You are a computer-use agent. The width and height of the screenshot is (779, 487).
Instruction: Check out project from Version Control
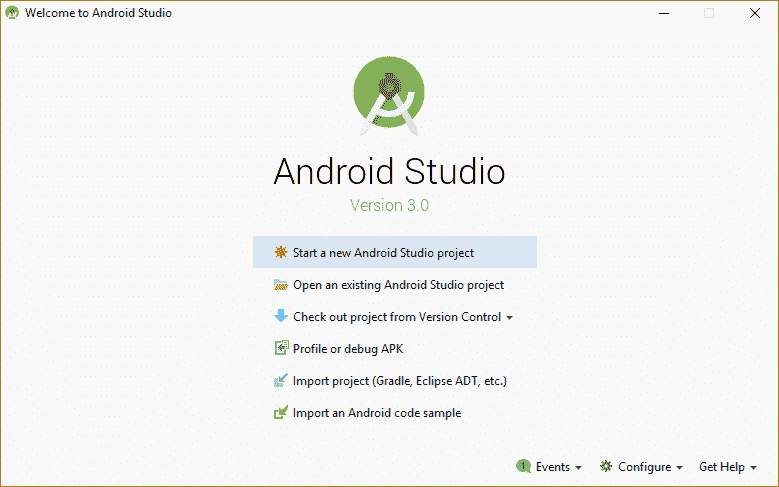pyautogui.click(x=395, y=317)
